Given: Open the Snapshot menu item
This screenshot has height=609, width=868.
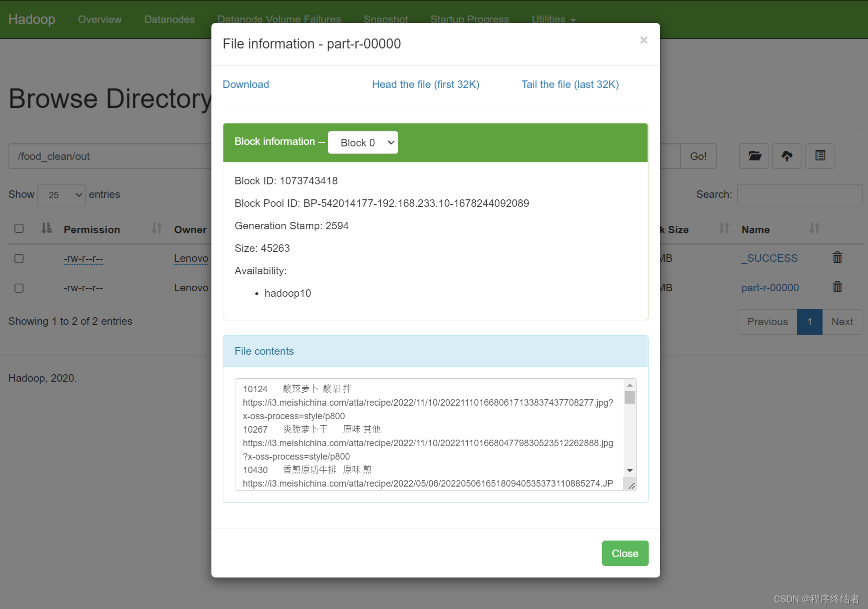Looking at the screenshot, I should pos(386,19).
